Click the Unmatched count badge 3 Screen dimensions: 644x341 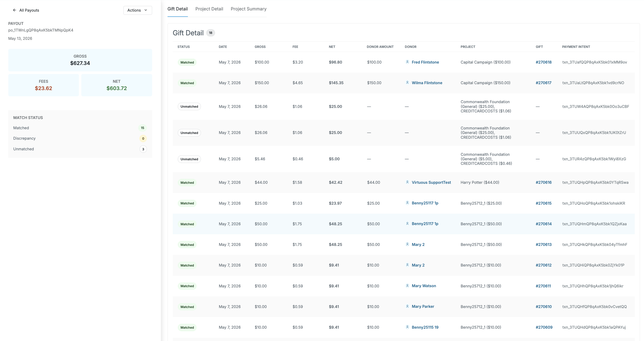click(x=143, y=149)
